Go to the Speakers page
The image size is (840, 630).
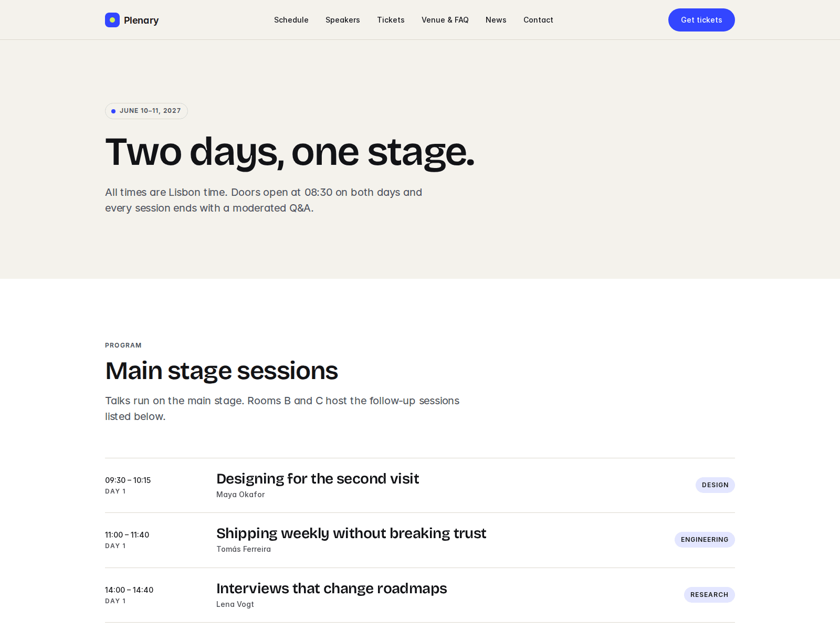tap(343, 20)
